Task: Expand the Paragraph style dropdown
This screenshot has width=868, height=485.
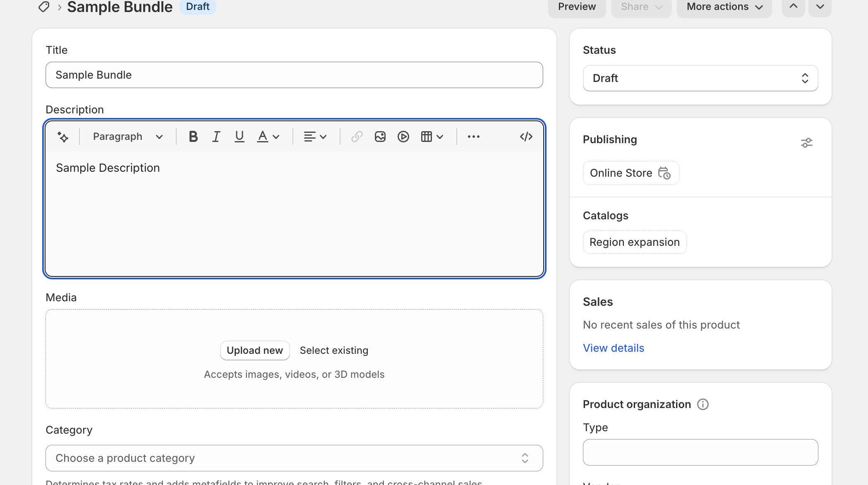Action: pyautogui.click(x=127, y=137)
